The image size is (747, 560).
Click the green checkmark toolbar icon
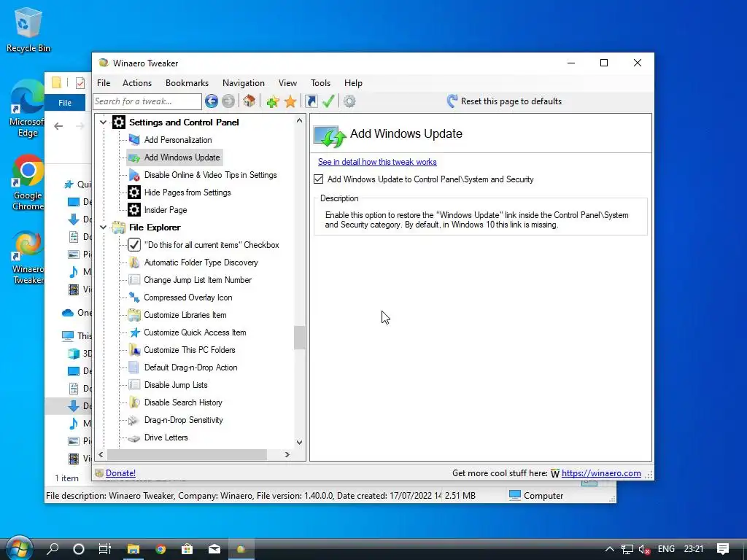pos(328,101)
